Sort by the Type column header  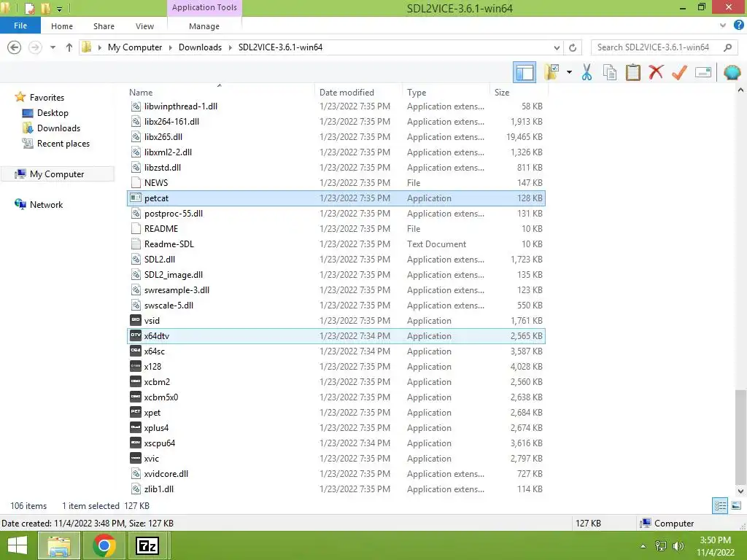click(x=417, y=93)
